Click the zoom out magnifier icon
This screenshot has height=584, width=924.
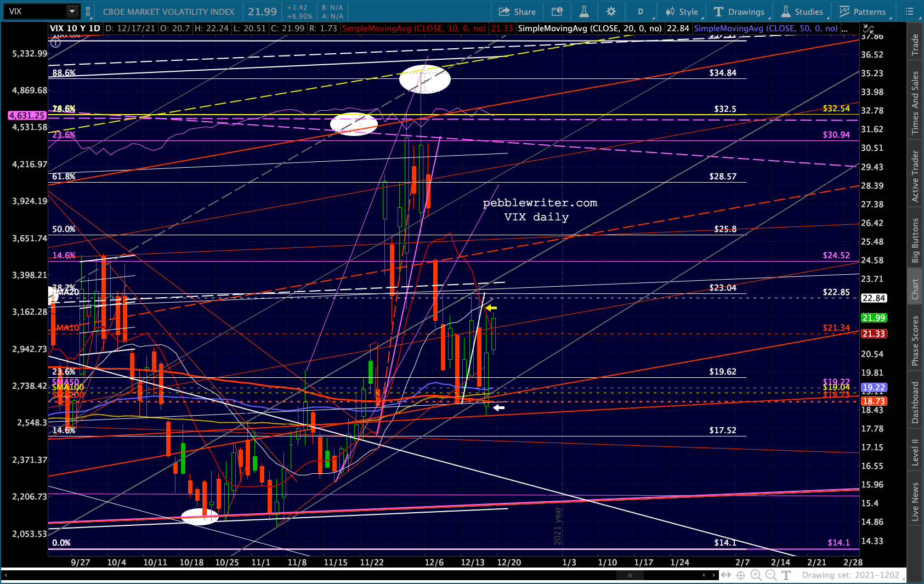click(771, 575)
